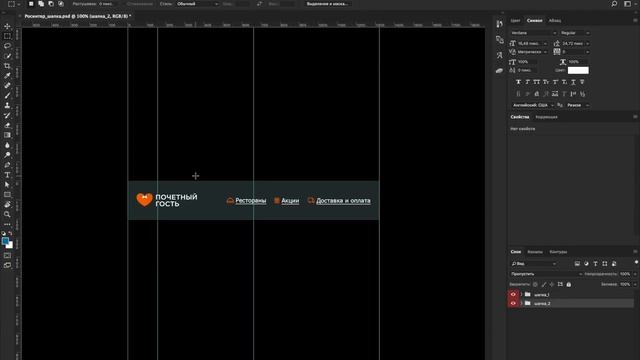Select the Dodge tool

coord(7,155)
